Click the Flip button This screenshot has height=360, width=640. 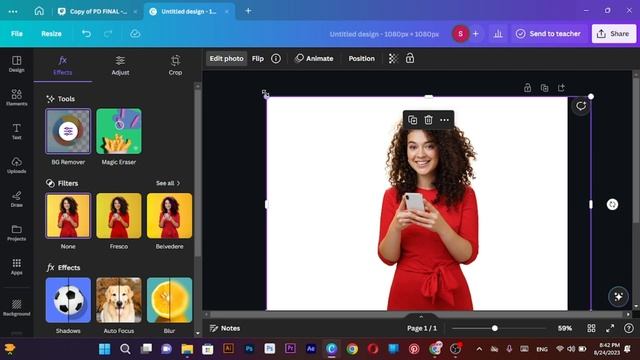258,59
